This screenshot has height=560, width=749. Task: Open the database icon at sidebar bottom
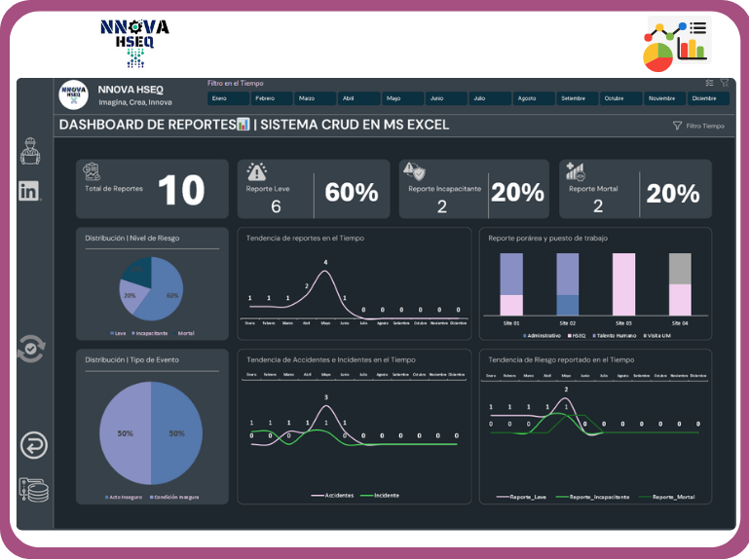[34, 490]
